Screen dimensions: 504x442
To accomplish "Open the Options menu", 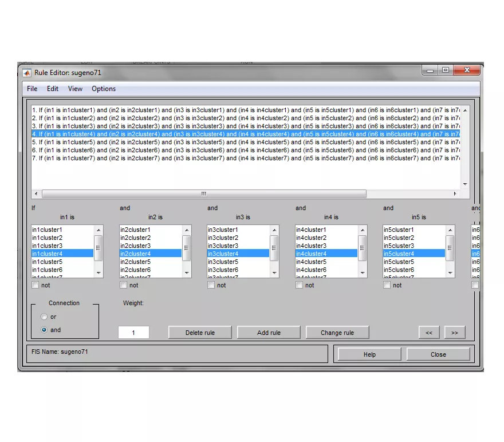I will click(104, 89).
